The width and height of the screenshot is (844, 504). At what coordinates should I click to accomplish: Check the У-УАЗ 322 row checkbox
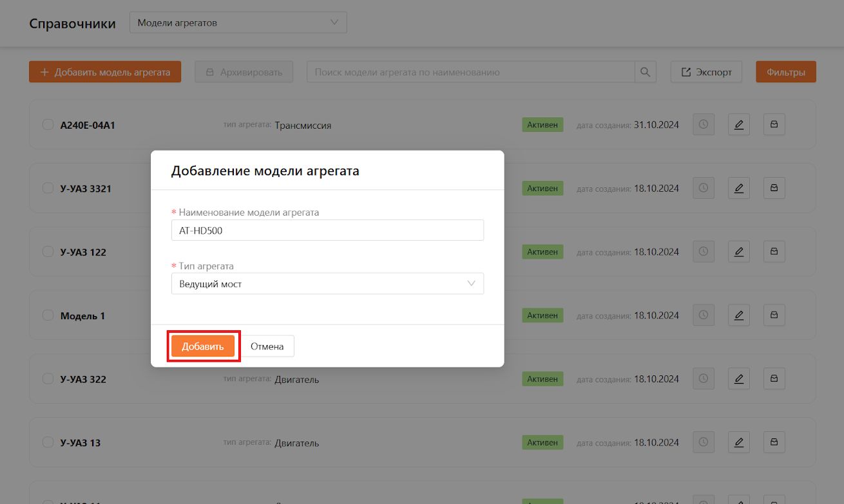[x=48, y=378]
